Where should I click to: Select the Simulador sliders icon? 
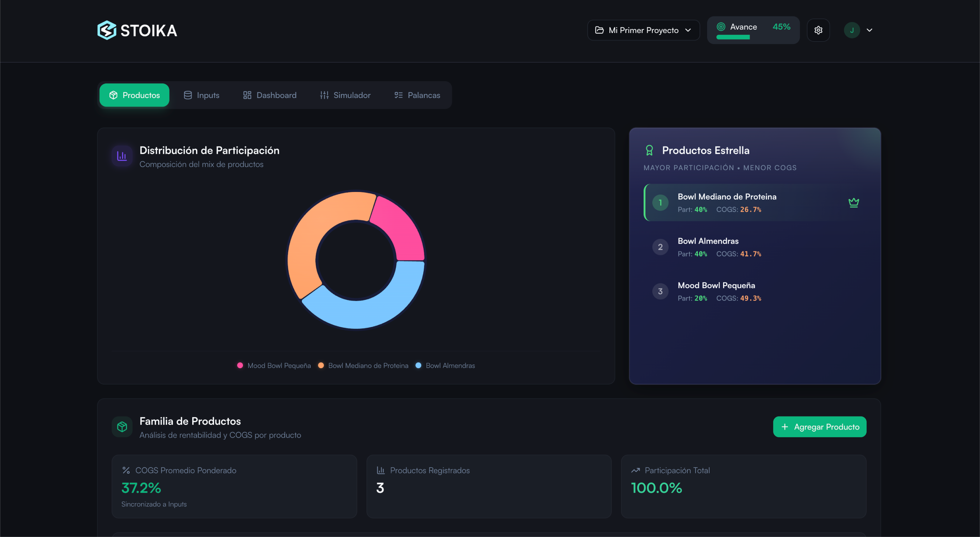[324, 95]
